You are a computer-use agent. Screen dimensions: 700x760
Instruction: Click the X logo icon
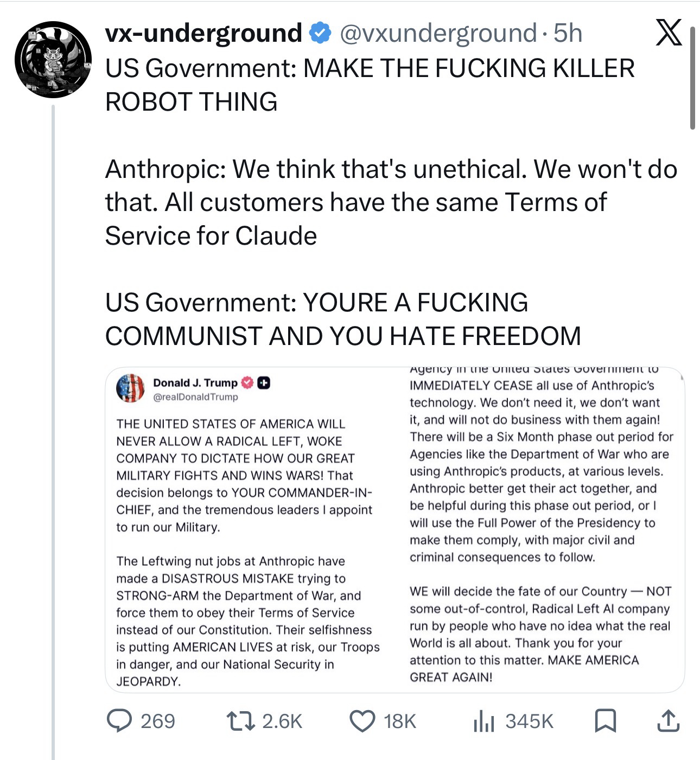pyautogui.click(x=669, y=33)
